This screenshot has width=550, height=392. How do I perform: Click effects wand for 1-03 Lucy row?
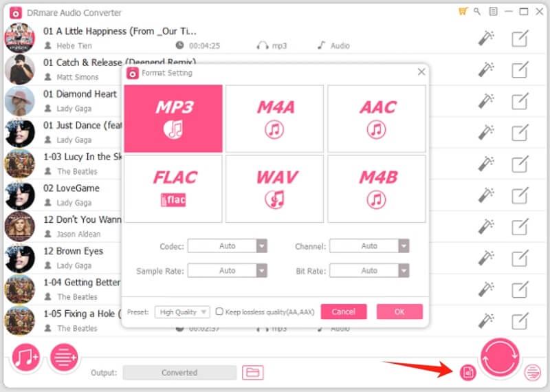[x=486, y=164]
